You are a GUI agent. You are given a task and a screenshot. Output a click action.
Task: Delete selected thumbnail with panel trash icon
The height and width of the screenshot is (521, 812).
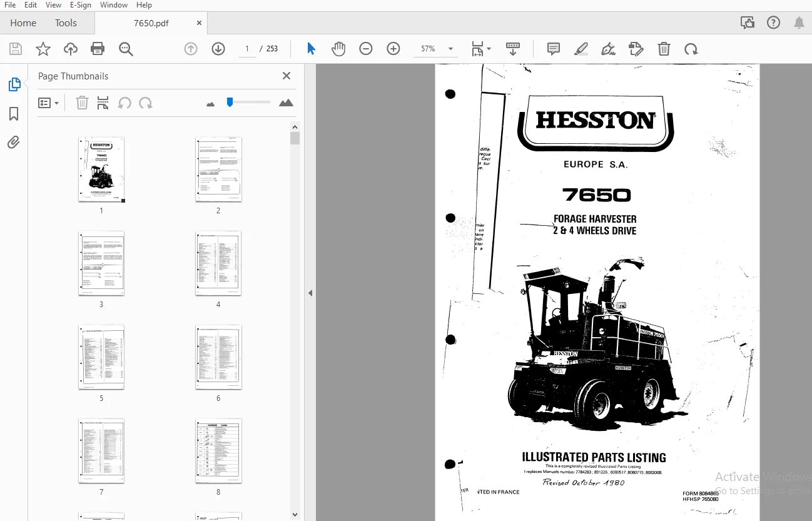click(x=82, y=103)
